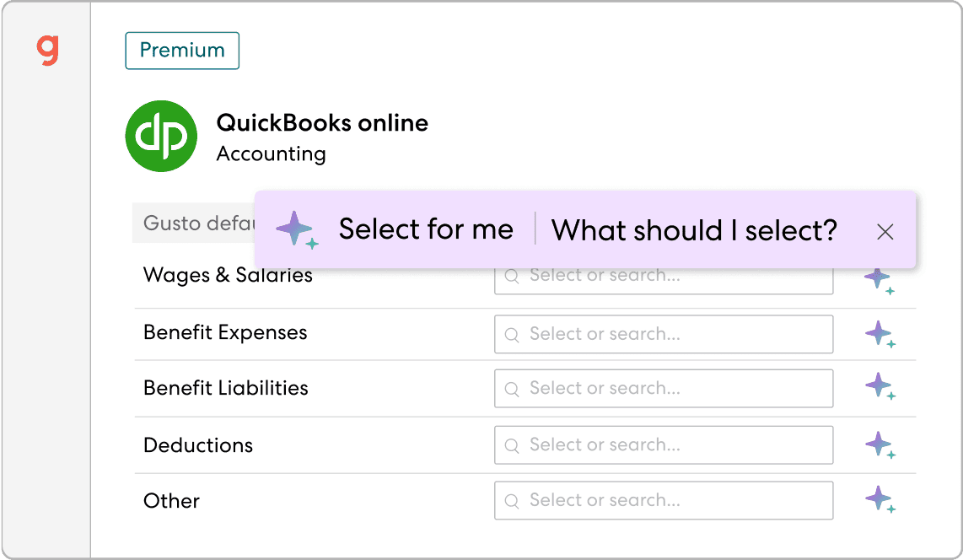This screenshot has width=963, height=560.
Task: Click the search icon in the Other field
Action: 512,501
